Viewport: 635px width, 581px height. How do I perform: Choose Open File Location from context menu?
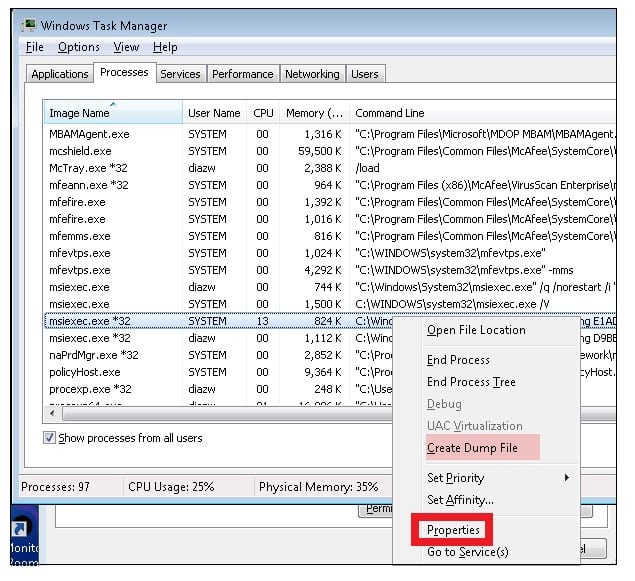476,330
